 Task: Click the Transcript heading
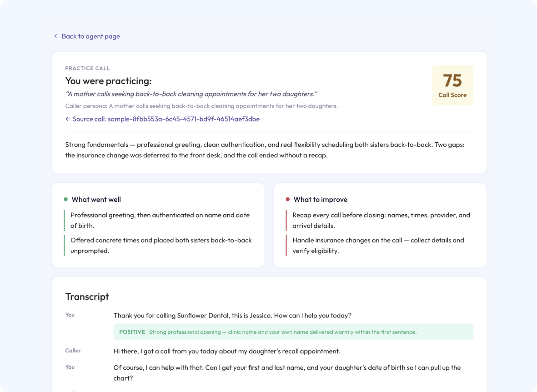pyautogui.click(x=87, y=297)
